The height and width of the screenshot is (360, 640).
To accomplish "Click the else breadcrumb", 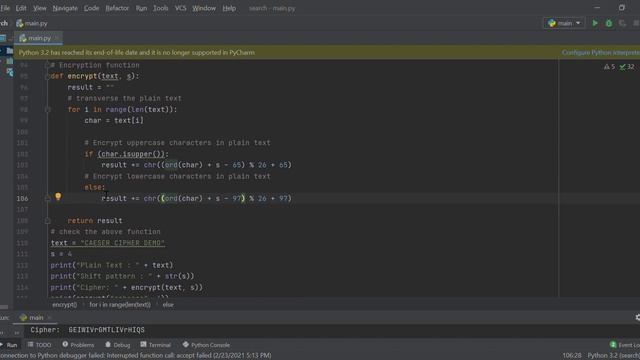I will pos(168,304).
